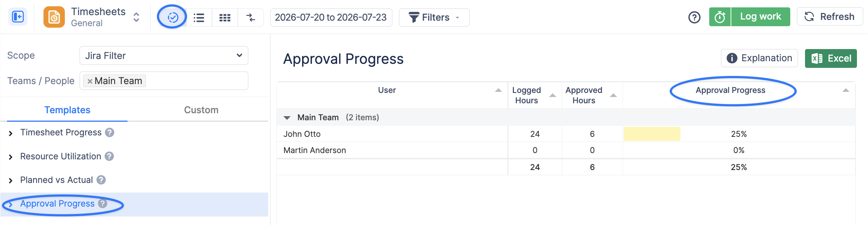Click the help icon beside Timesheet Progress
Image resolution: width=868 pixels, height=225 pixels.
(110, 132)
